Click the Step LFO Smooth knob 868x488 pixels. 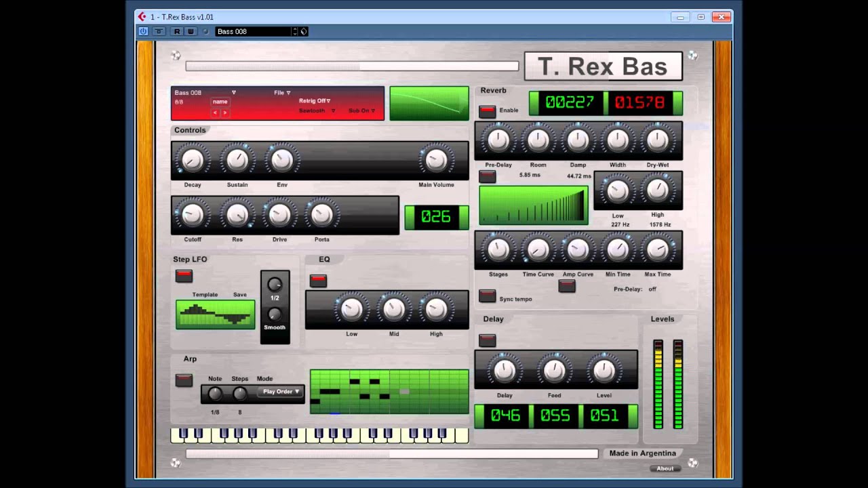(275, 314)
